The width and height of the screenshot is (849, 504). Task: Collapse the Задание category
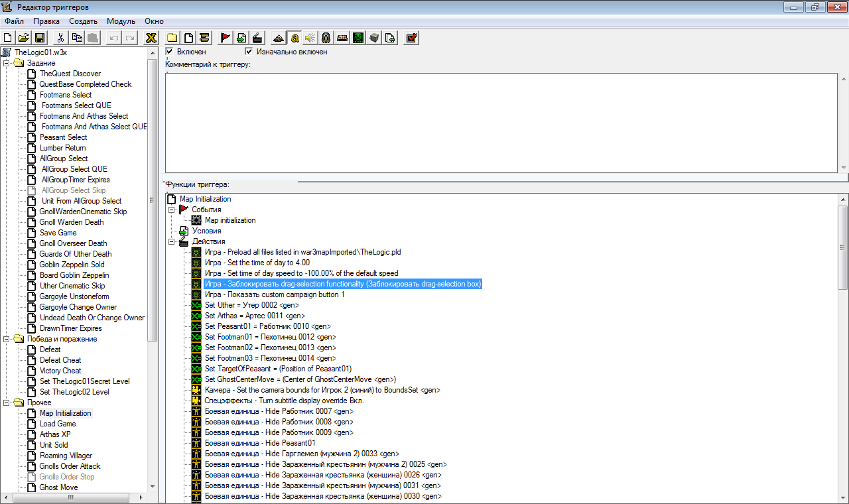tap(7, 63)
